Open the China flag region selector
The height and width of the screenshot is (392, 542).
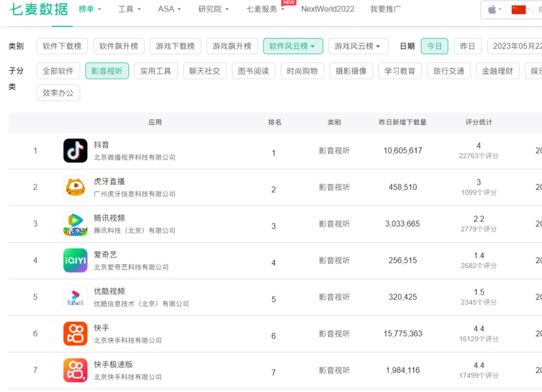pyautogui.click(x=520, y=9)
